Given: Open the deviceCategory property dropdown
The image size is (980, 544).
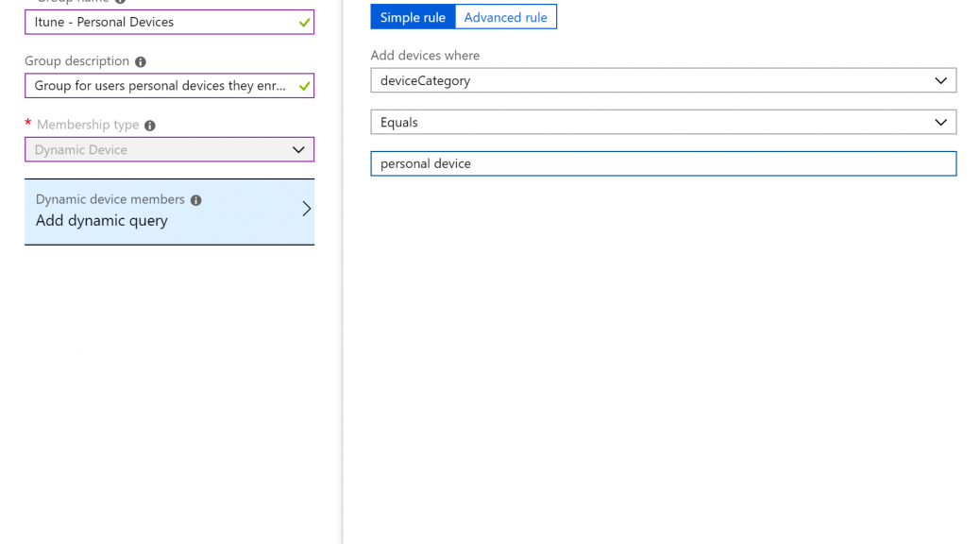Looking at the screenshot, I should click(x=663, y=80).
